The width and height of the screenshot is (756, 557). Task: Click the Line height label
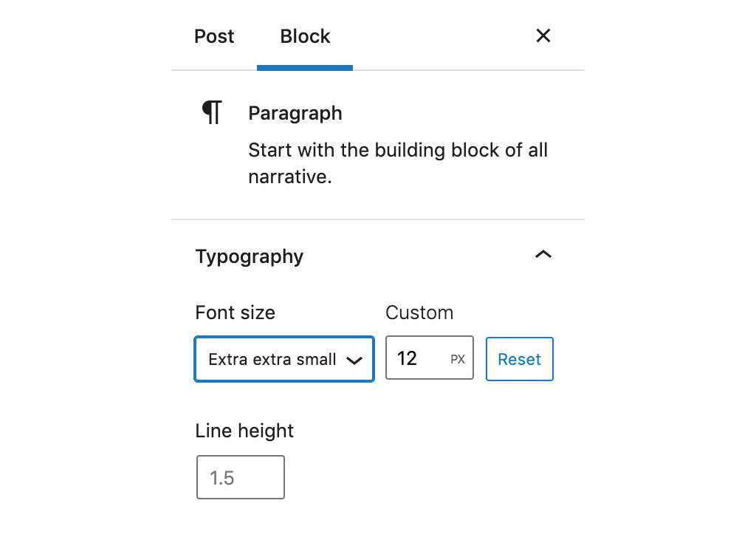point(244,430)
